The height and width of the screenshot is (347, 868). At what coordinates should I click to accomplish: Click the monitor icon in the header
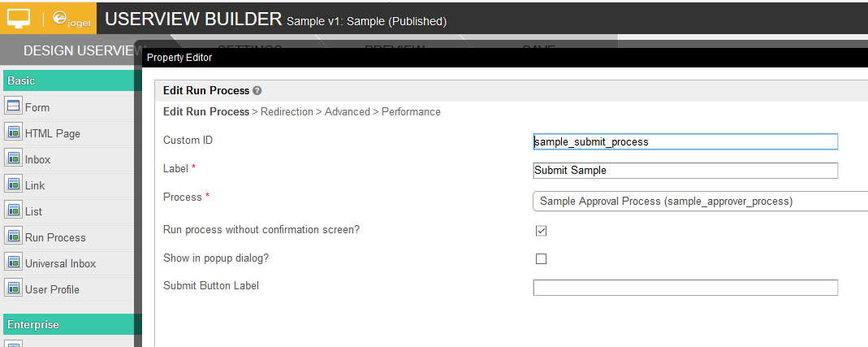pos(19,18)
